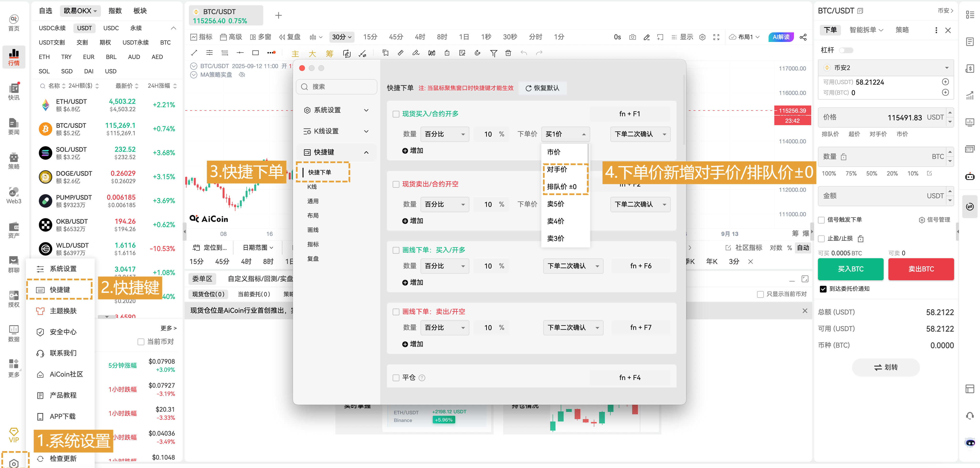Open the 行情 market sidebar icon
This screenshot has width=980, height=468.
coord(14,57)
